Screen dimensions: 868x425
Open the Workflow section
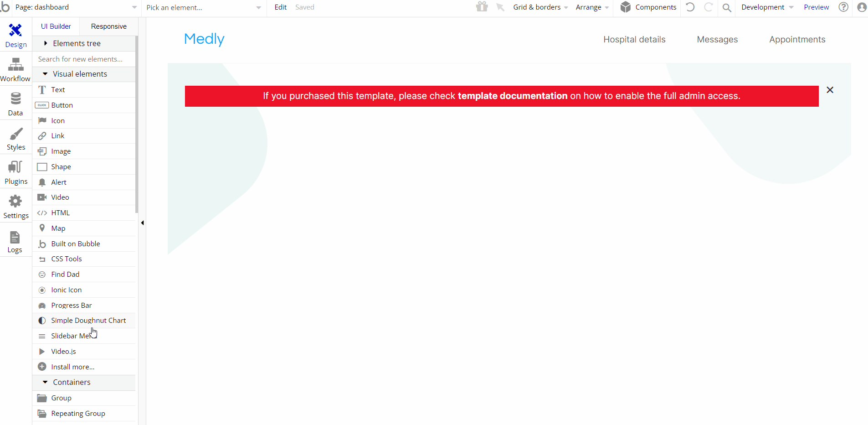(x=15, y=70)
